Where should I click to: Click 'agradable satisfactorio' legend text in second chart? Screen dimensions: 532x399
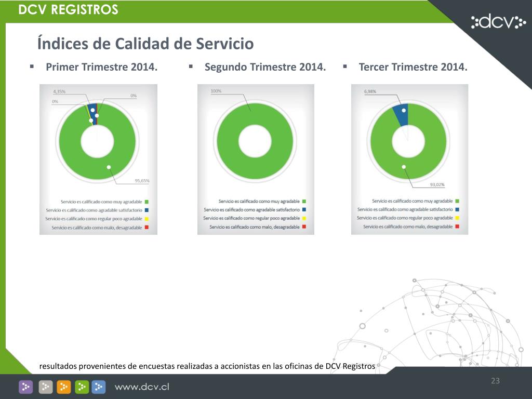coord(252,210)
